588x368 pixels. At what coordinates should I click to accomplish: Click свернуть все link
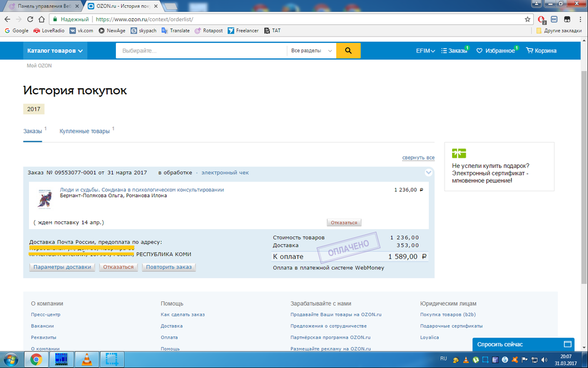click(419, 158)
